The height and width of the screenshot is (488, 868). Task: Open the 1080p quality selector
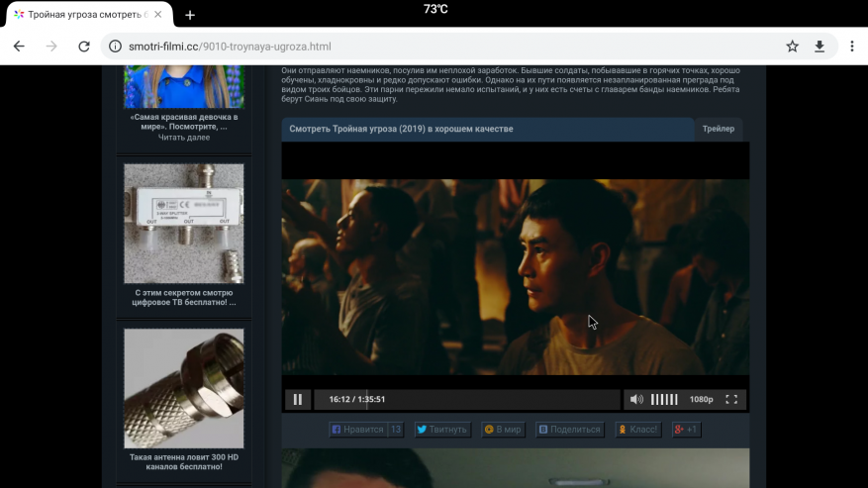point(701,400)
